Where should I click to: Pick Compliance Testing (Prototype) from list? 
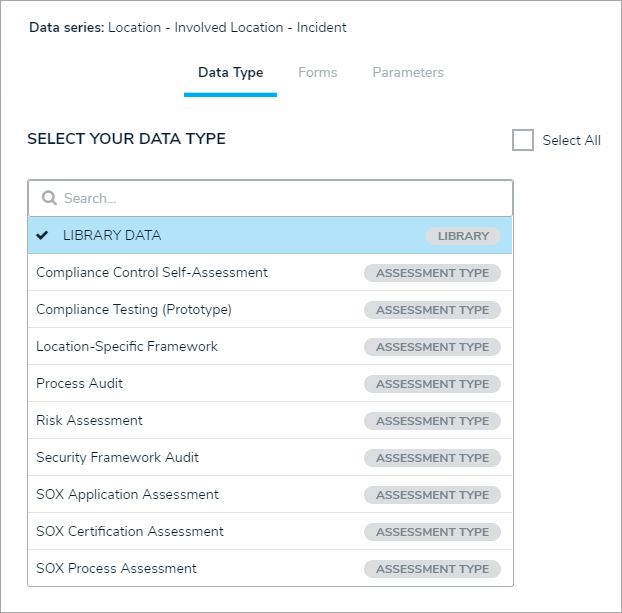click(x=134, y=310)
